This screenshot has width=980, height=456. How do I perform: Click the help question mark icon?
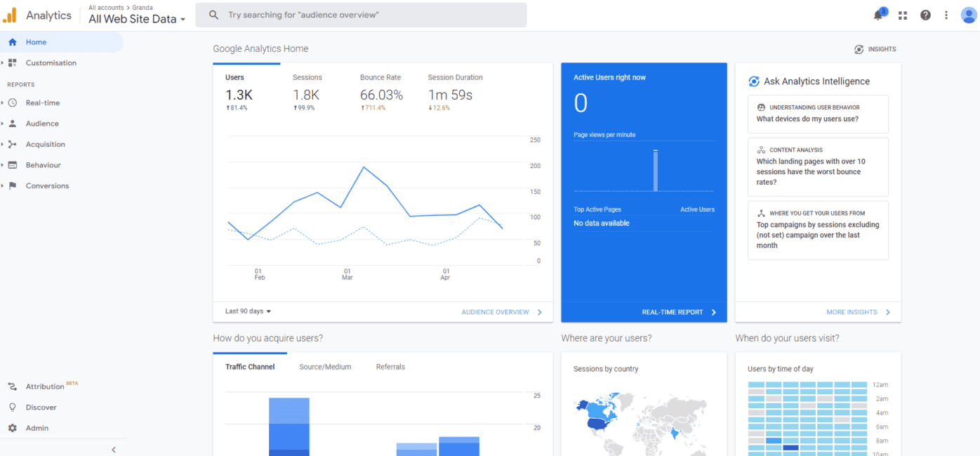[925, 15]
